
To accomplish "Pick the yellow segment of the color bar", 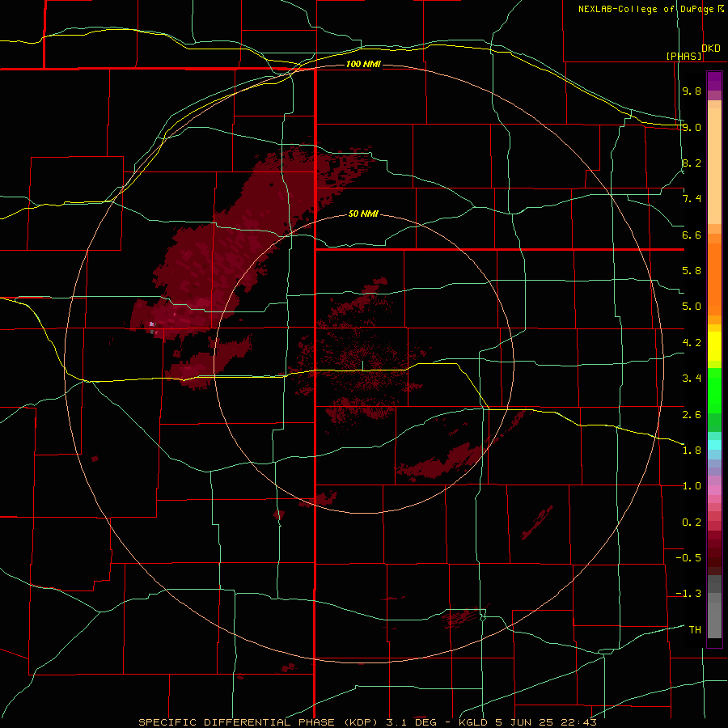I will coord(714,346).
